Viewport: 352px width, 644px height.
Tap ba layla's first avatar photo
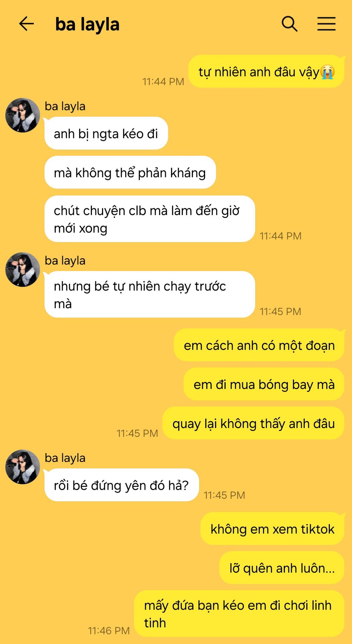point(22,115)
